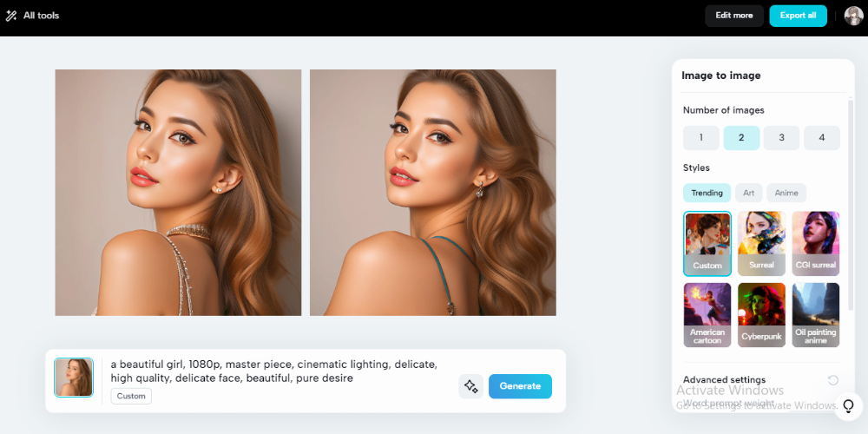Select the Cyberpunk style thumbnail
This screenshot has height=434, width=868.
[761, 315]
